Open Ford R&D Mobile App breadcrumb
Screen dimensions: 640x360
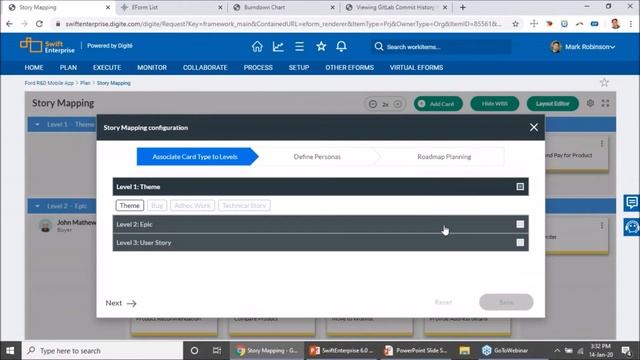[49, 83]
